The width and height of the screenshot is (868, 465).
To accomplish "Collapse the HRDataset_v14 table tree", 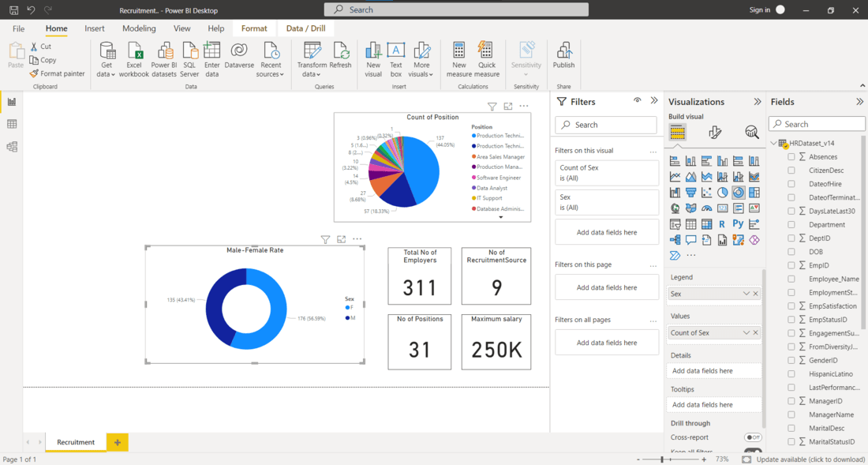I will (773, 144).
